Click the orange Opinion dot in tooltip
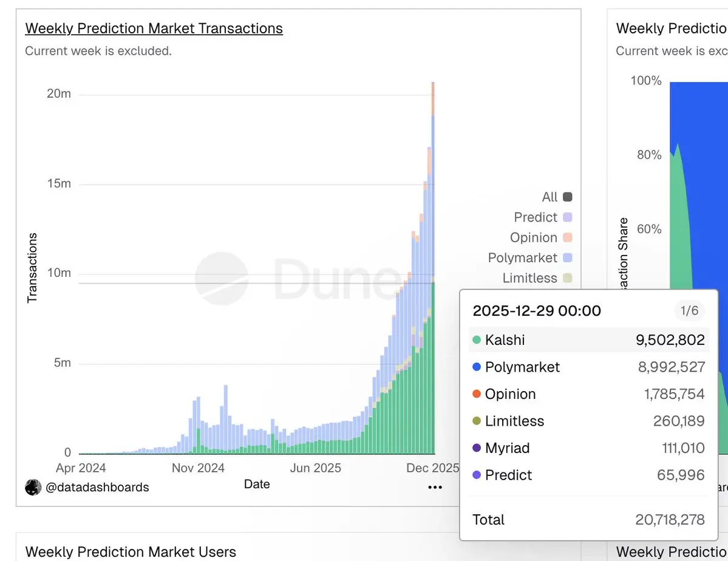728x561 pixels. (x=477, y=394)
